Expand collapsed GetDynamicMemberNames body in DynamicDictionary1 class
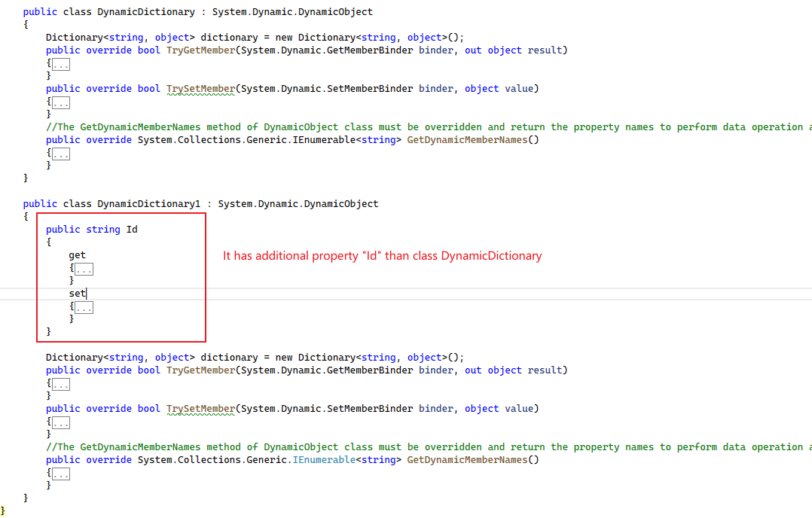Image resolution: width=812 pixels, height=518 pixels. tap(61, 474)
